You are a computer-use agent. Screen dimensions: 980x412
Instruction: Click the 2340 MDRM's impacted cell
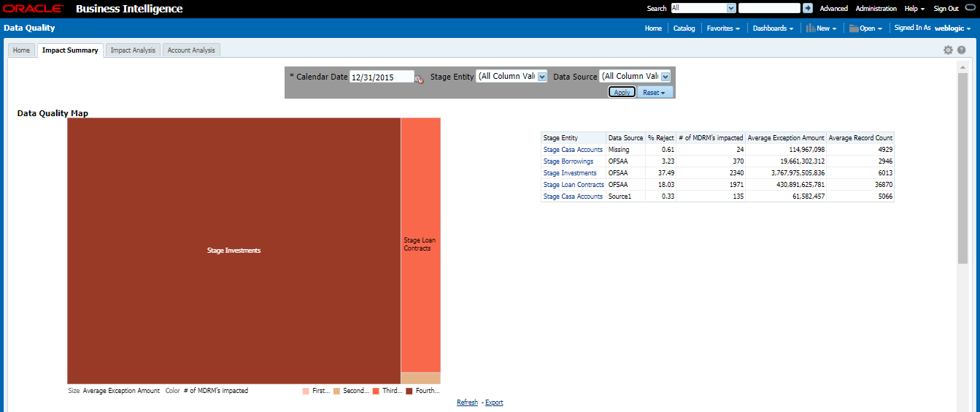pos(711,173)
